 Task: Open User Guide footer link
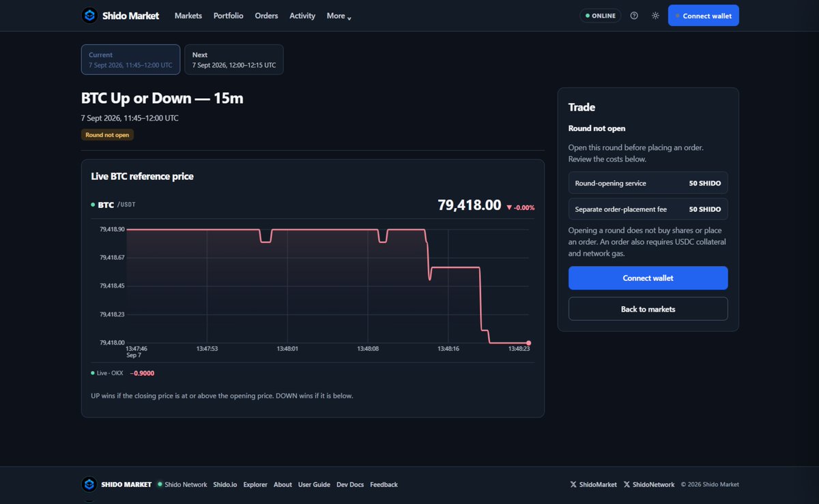[314, 485]
